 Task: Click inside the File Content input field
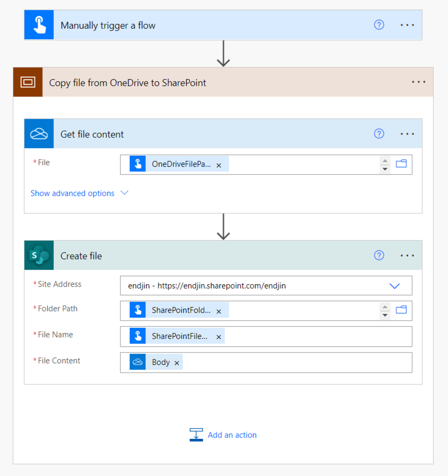pyautogui.click(x=266, y=363)
